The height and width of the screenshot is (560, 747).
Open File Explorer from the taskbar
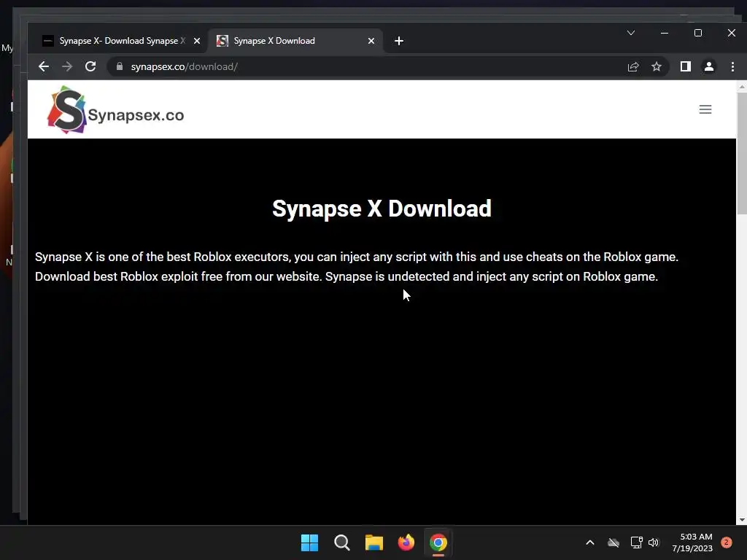[374, 542]
